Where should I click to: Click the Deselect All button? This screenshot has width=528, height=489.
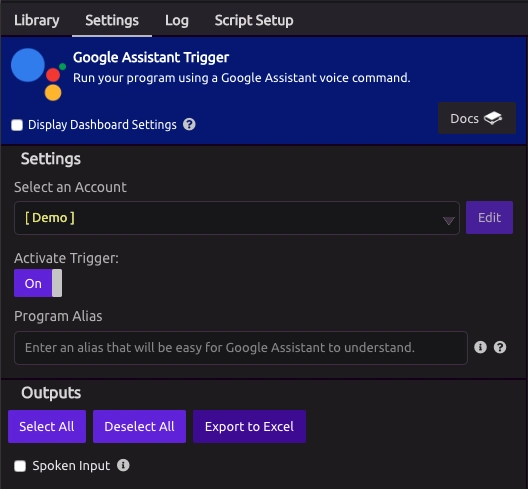tap(139, 426)
